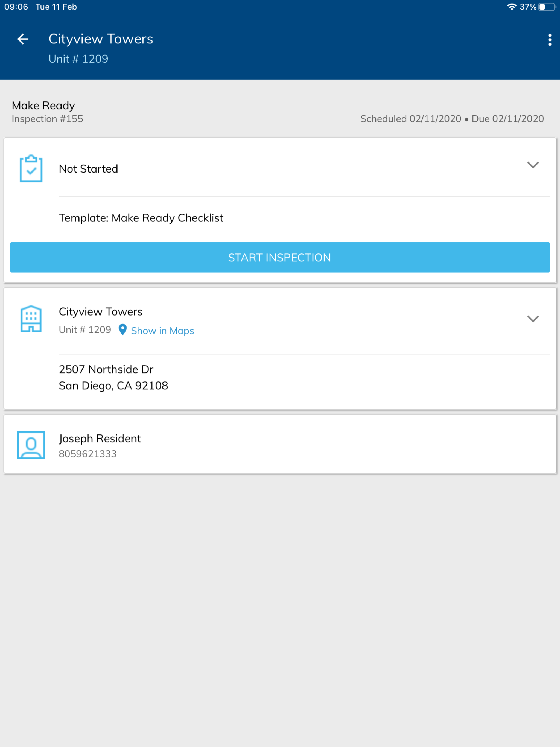Start the inspection
Viewport: 560px width, 747px height.
[x=280, y=257]
